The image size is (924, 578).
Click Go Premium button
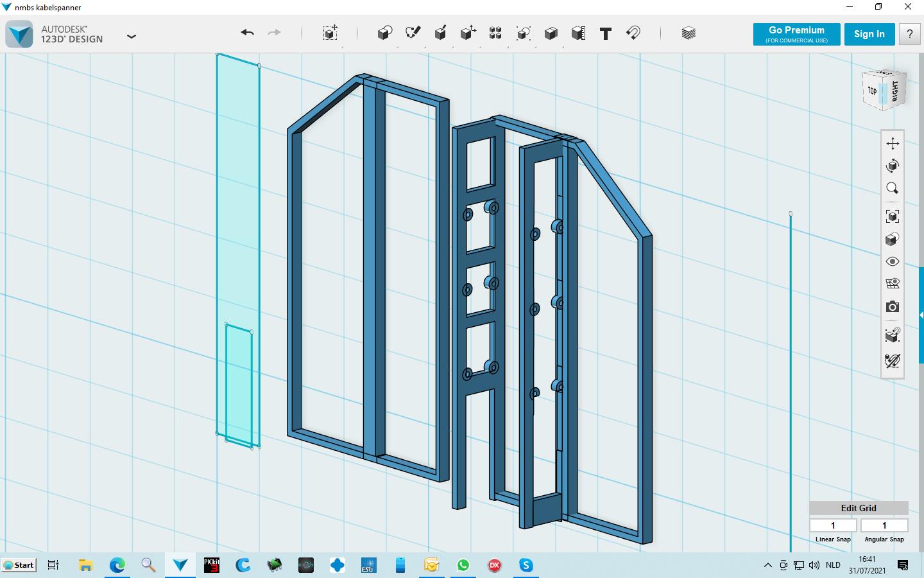coord(796,34)
